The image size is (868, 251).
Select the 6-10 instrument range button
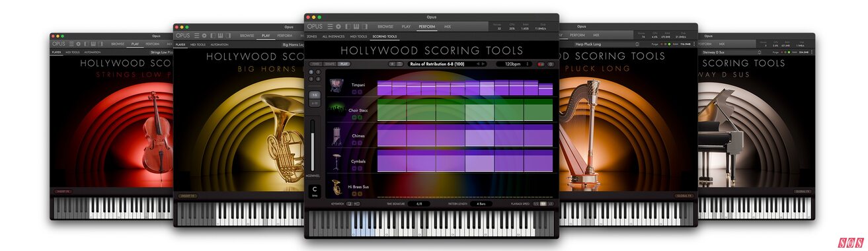point(315,103)
